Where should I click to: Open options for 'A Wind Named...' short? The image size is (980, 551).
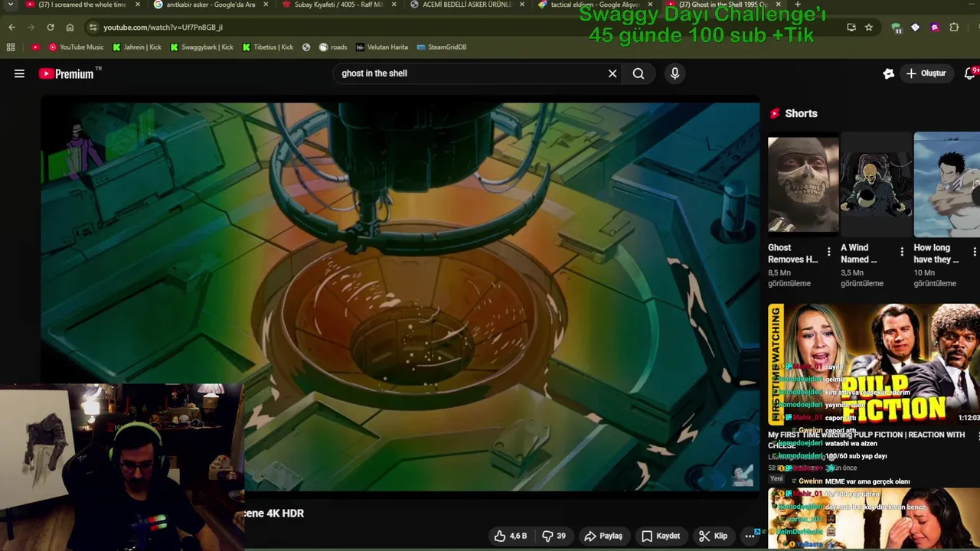point(901,252)
